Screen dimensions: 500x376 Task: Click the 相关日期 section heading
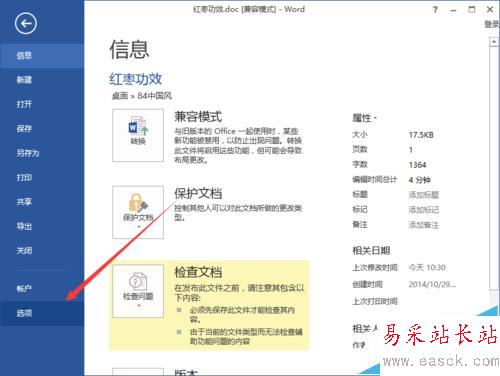pyautogui.click(x=371, y=250)
